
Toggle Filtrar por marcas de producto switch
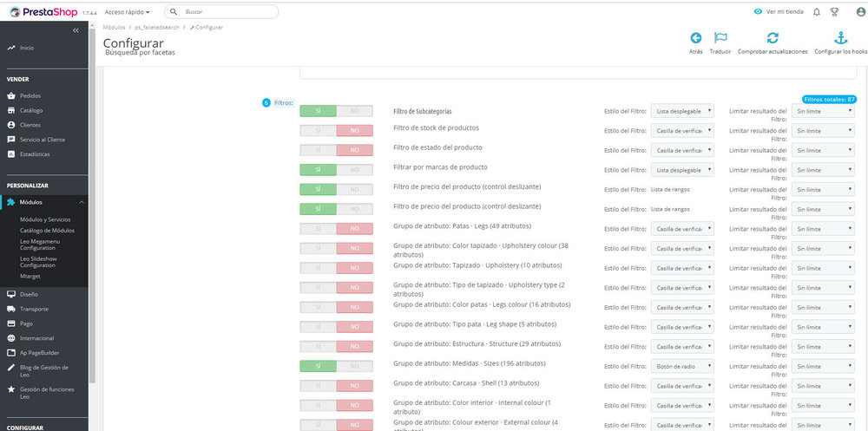click(337, 170)
